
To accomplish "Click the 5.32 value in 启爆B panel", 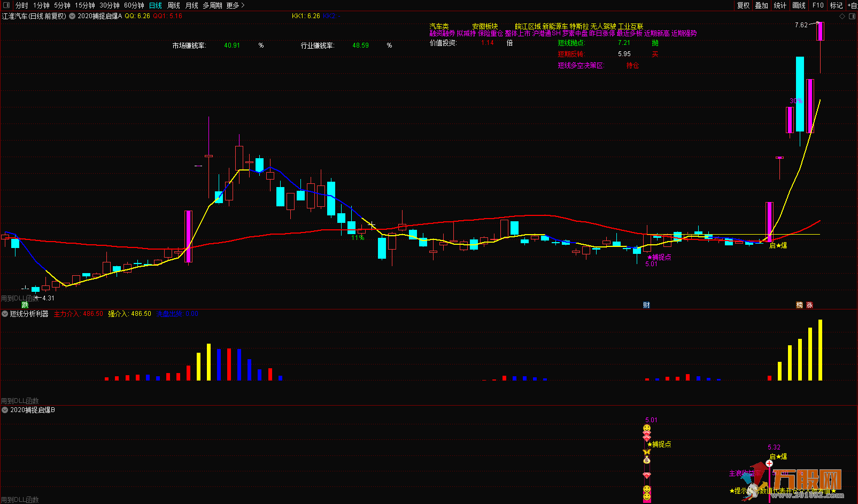I will (x=774, y=447).
